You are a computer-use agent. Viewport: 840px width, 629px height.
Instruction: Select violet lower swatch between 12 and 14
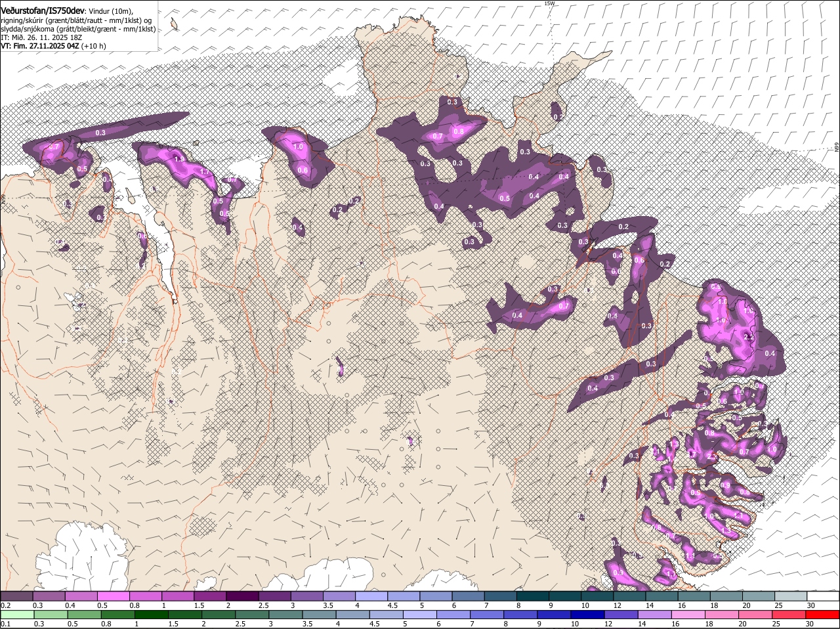(x=620, y=615)
